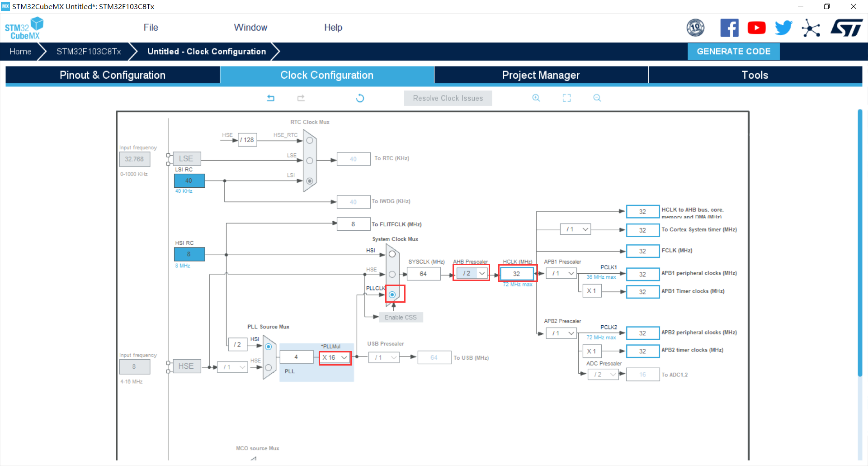Click the SYSCLK 64 value field
This screenshot has height=466, width=868.
(424, 274)
